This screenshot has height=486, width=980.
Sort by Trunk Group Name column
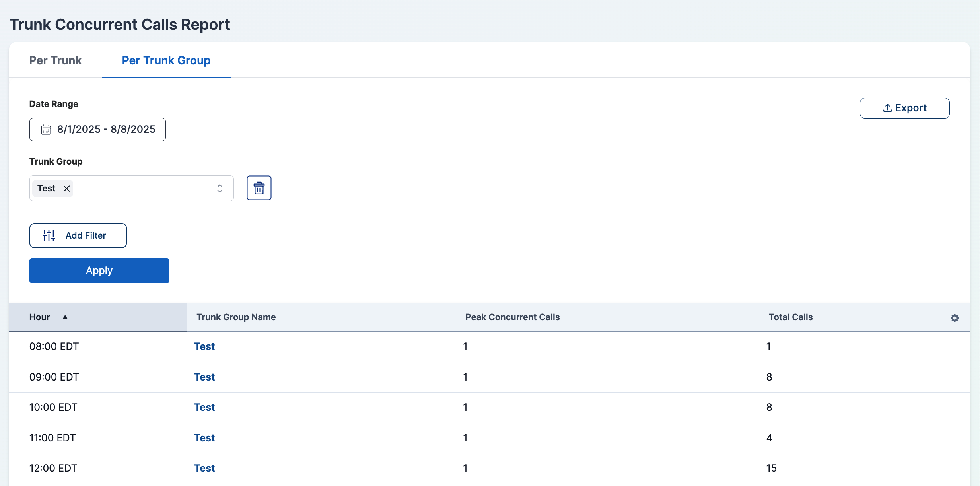[236, 317]
